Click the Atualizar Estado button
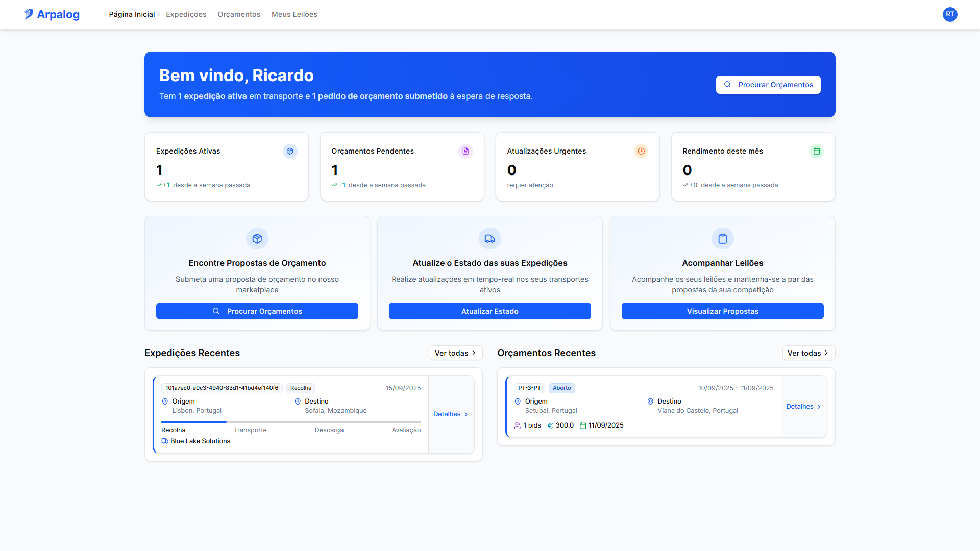This screenshot has width=980, height=551. pos(490,311)
